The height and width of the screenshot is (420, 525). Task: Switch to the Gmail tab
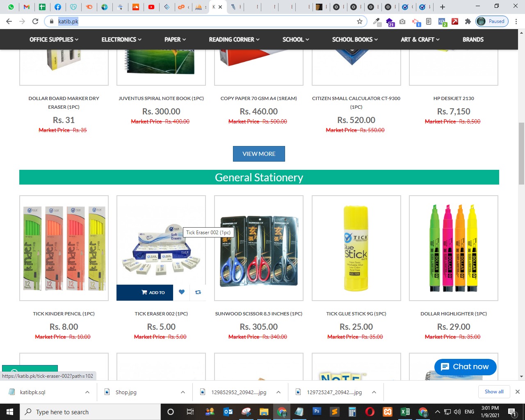tap(27, 7)
